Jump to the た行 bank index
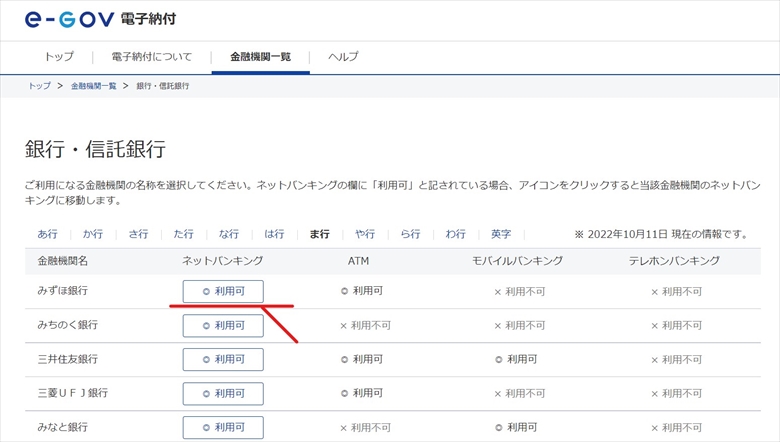780x442 pixels. pyautogui.click(x=184, y=234)
